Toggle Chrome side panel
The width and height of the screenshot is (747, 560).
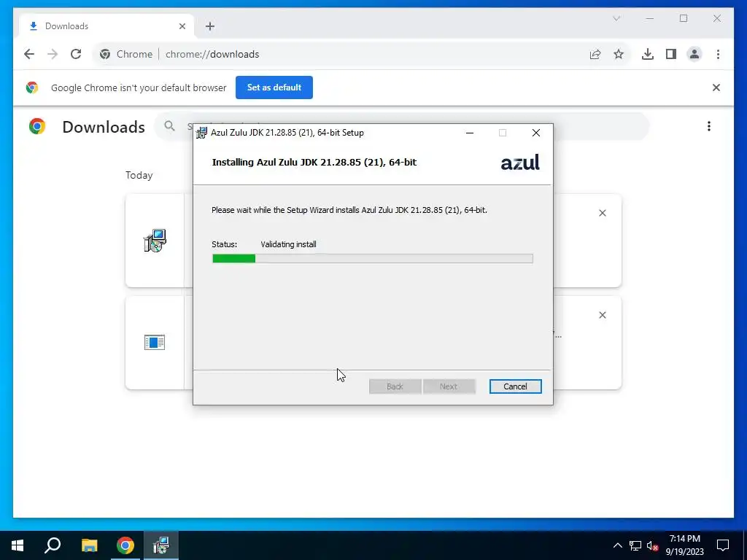pos(671,54)
